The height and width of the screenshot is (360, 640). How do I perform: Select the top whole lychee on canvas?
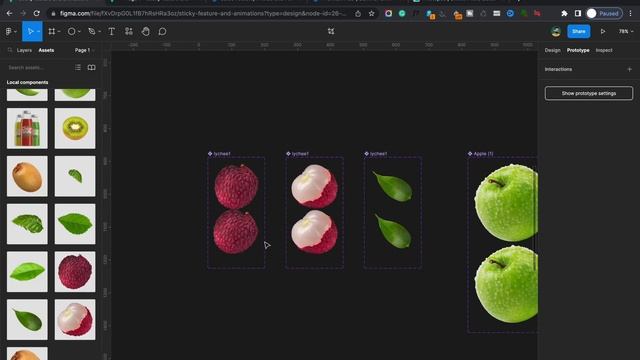click(x=236, y=187)
